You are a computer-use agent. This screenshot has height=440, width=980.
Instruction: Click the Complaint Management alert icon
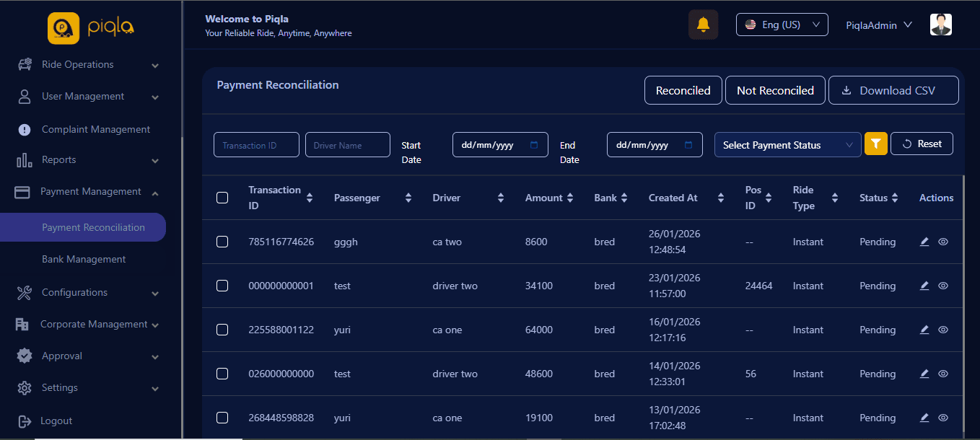[x=24, y=129]
